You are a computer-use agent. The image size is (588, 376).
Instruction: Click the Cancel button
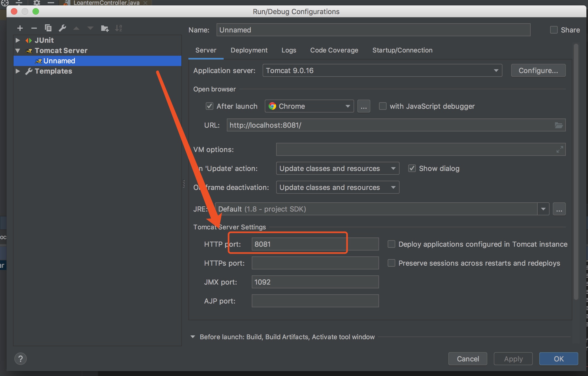coord(468,359)
